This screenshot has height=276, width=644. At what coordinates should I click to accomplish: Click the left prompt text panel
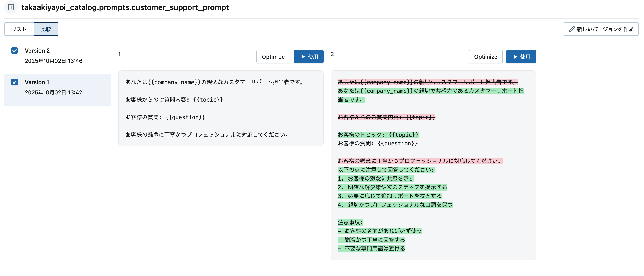point(221,109)
